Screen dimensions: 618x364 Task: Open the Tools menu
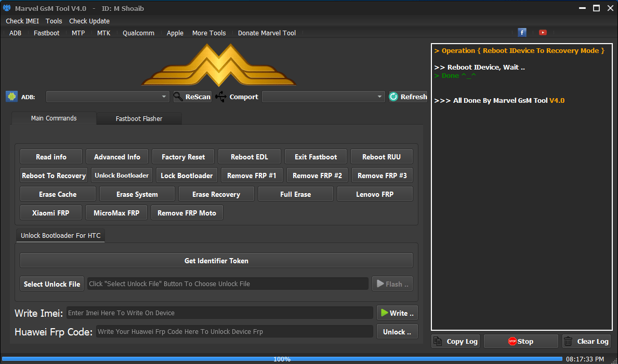click(54, 21)
